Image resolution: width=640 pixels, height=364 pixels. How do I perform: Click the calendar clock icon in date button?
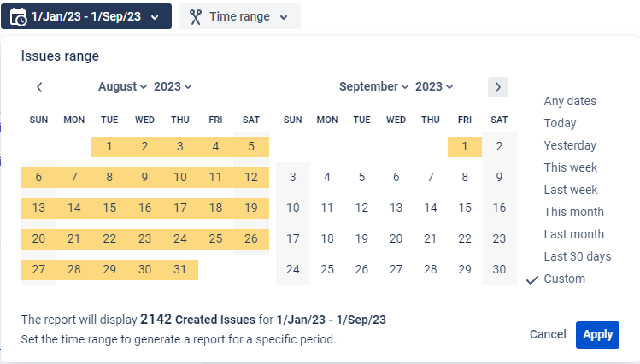coord(18,17)
